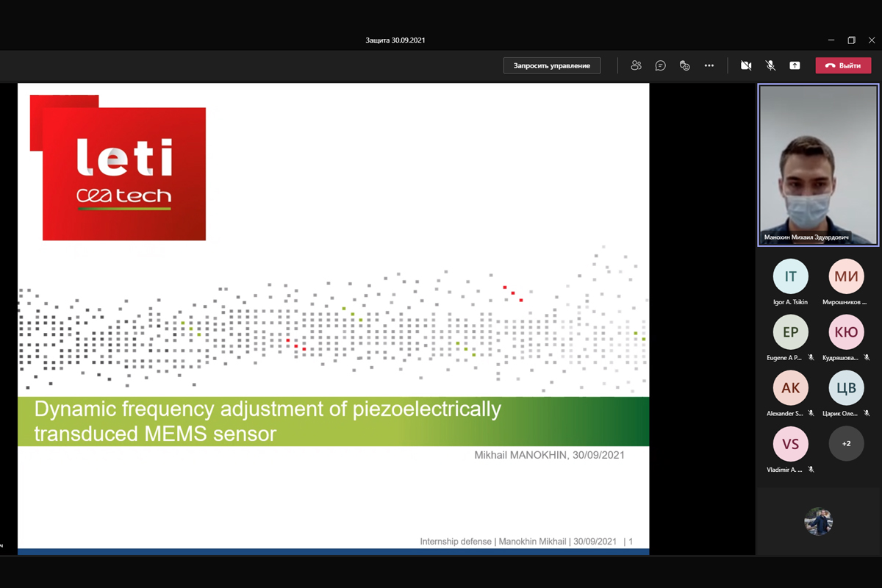The image size is (882, 588).
Task: Close the Teams meeting window
Action: point(872,40)
